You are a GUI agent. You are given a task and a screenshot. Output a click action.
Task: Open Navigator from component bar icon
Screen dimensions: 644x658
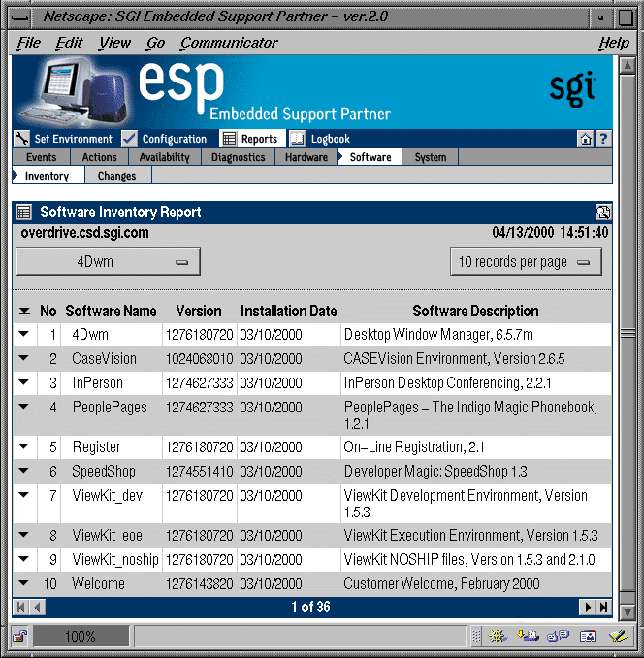498,637
